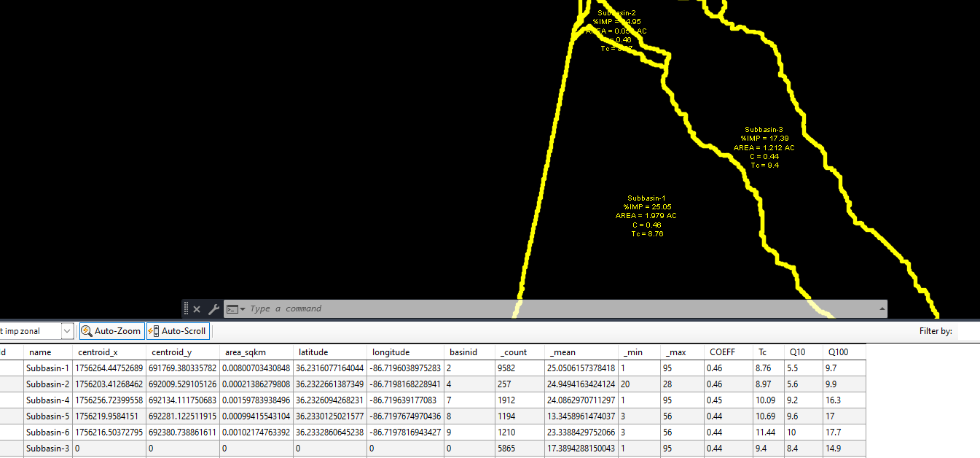Click the area_sqkm column header
This screenshot has width=980, height=458.
point(243,352)
